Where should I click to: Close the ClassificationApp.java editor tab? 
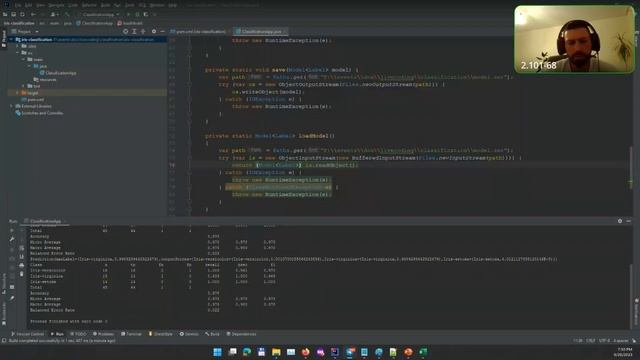coord(285,31)
